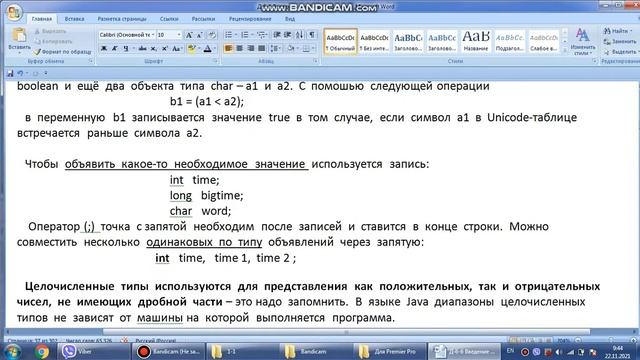The width and height of the screenshot is (640, 360).
Task: Open the Рецензирование (Review) tab
Action: [x=250, y=19]
